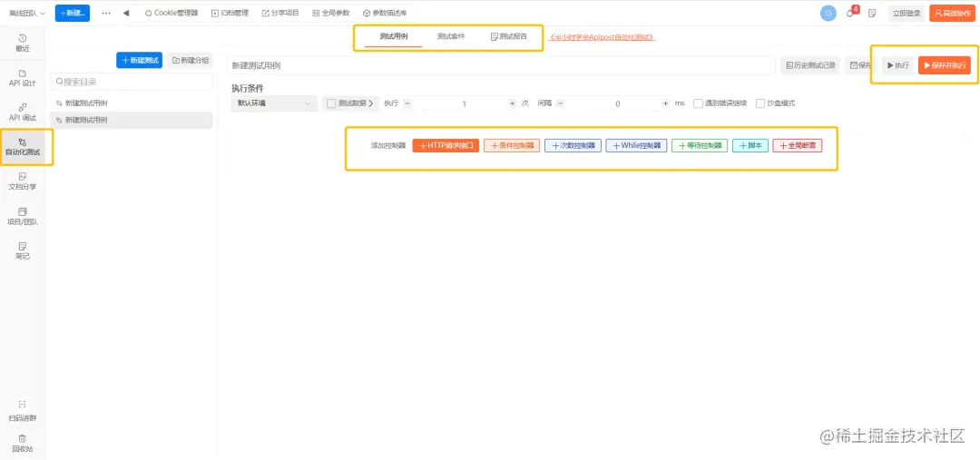Open 历史测试记录
Viewport: 980px width, 460px height.
coord(810,65)
